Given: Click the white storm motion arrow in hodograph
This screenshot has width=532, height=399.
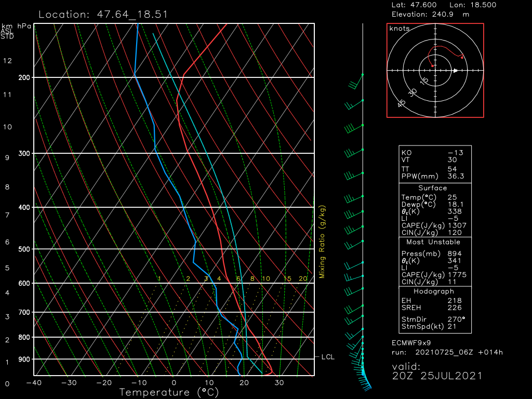Looking at the screenshot, I should [455, 70].
